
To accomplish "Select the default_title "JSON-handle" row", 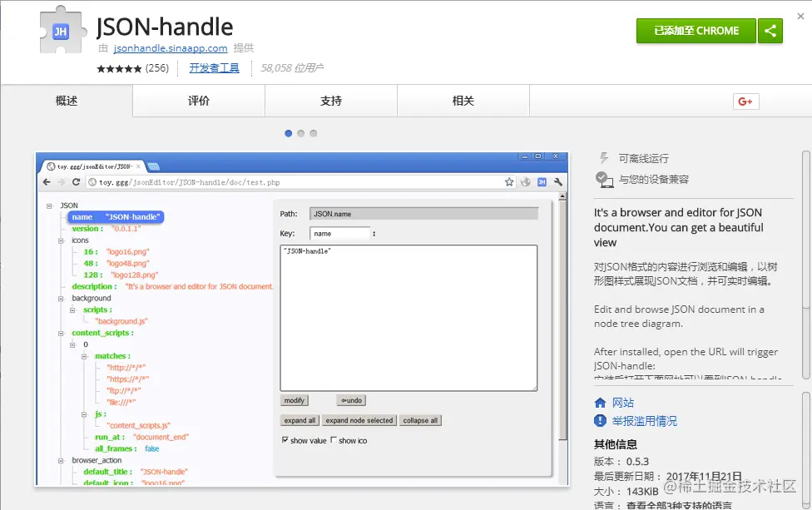I will (x=135, y=472).
